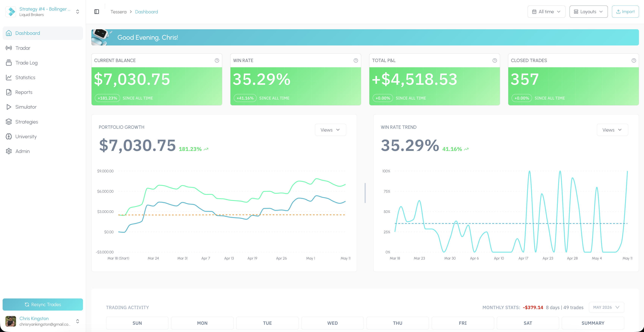644x332 pixels.
Task: Click the Resync Trades button
Action: (x=43, y=305)
